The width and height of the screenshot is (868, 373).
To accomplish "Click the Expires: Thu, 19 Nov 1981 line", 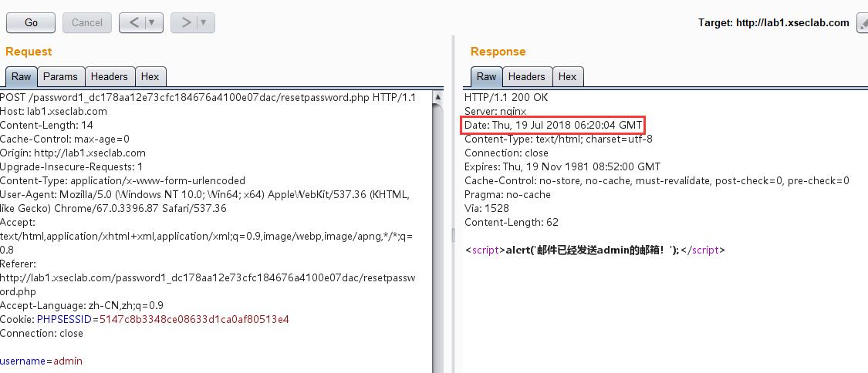I will click(x=562, y=166).
